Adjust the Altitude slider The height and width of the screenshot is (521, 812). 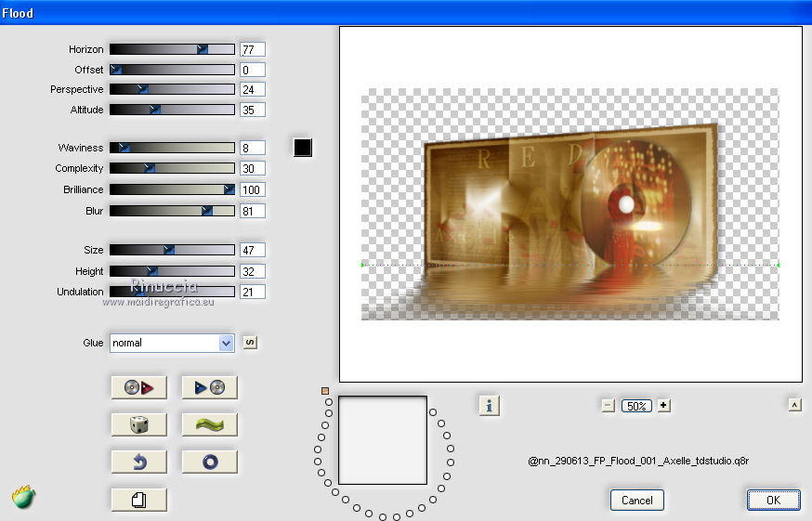[172, 110]
